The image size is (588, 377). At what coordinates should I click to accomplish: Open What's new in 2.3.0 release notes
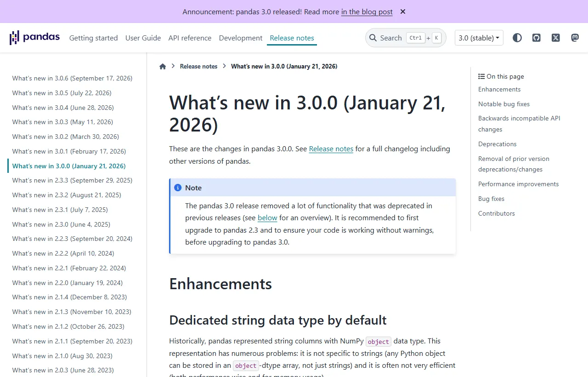click(62, 224)
